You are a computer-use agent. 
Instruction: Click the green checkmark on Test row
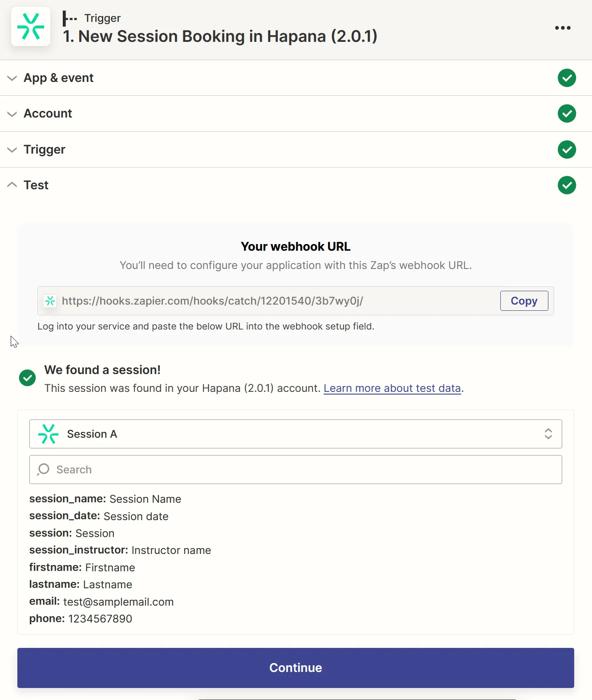click(567, 185)
